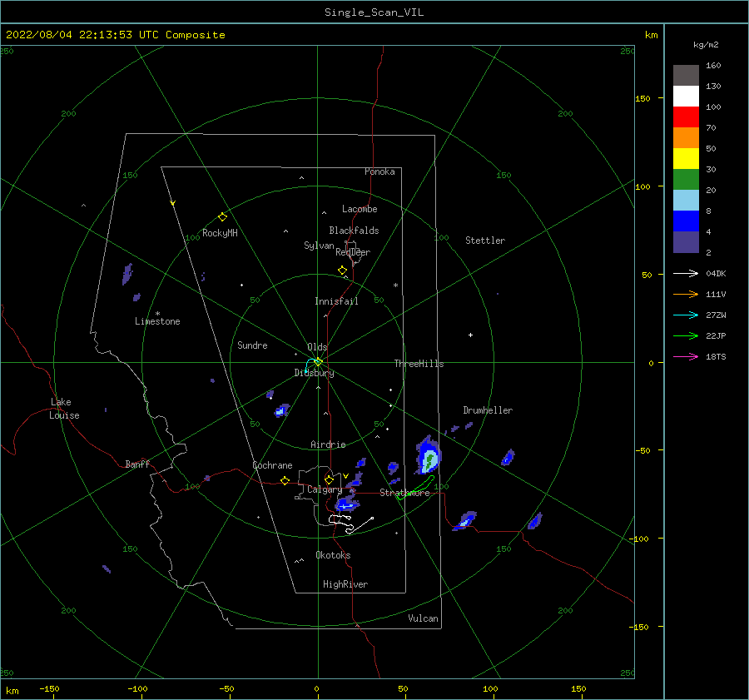Click the yellow diamond marker near RockyMH
The width and height of the screenshot is (749, 700).
[x=222, y=217]
